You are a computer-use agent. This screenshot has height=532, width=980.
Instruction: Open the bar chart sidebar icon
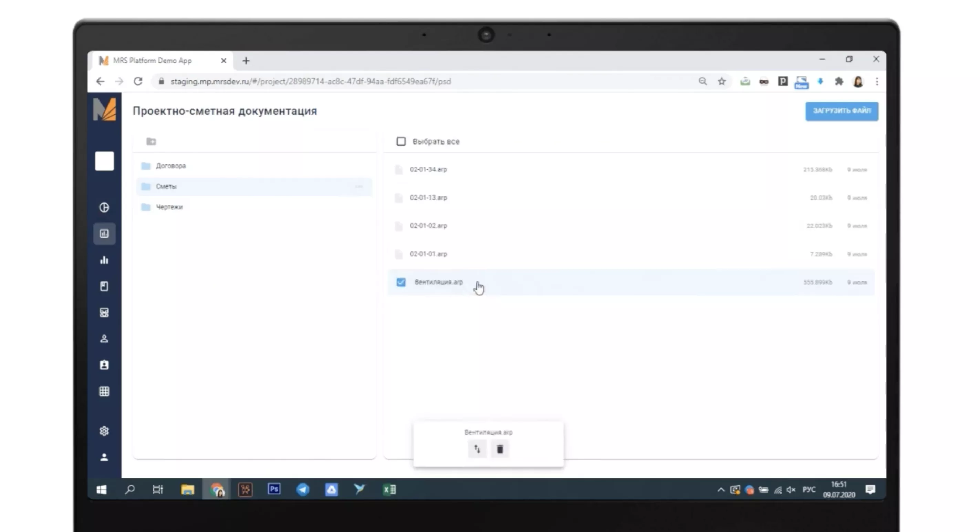[104, 260]
